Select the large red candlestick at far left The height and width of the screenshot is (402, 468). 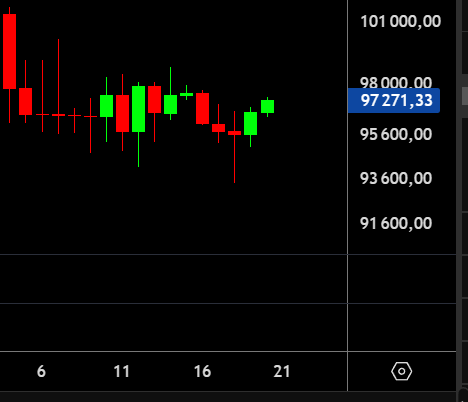coord(9,52)
